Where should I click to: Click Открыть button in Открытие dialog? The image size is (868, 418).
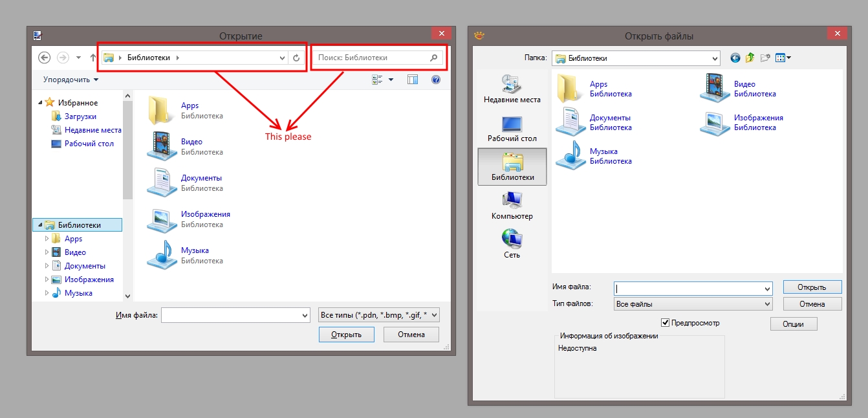346,335
